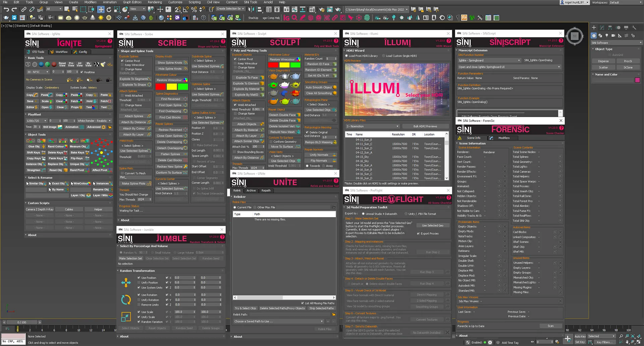644x346 pixels.
Task: Click the Redo arrow in main toolbar
Action: (x=14, y=9)
